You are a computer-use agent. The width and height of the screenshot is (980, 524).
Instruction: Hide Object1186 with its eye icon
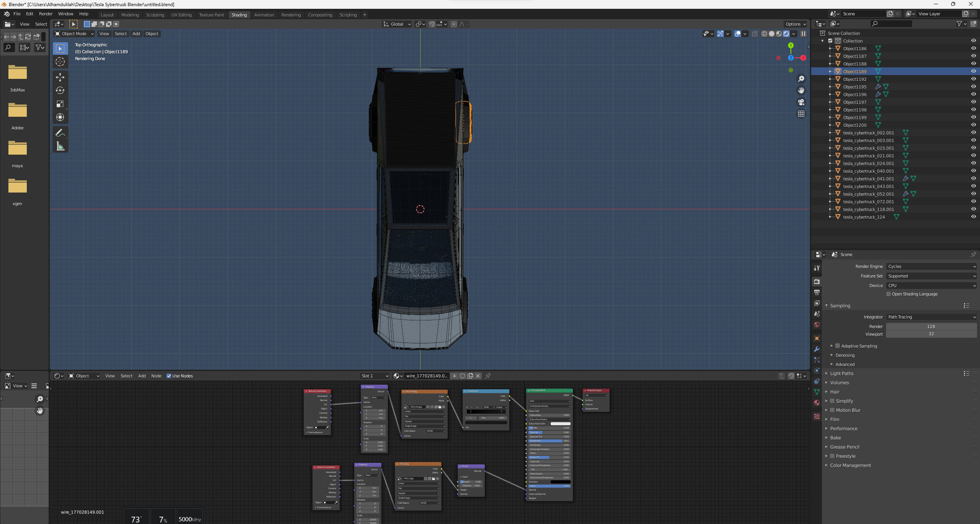[x=973, y=48]
